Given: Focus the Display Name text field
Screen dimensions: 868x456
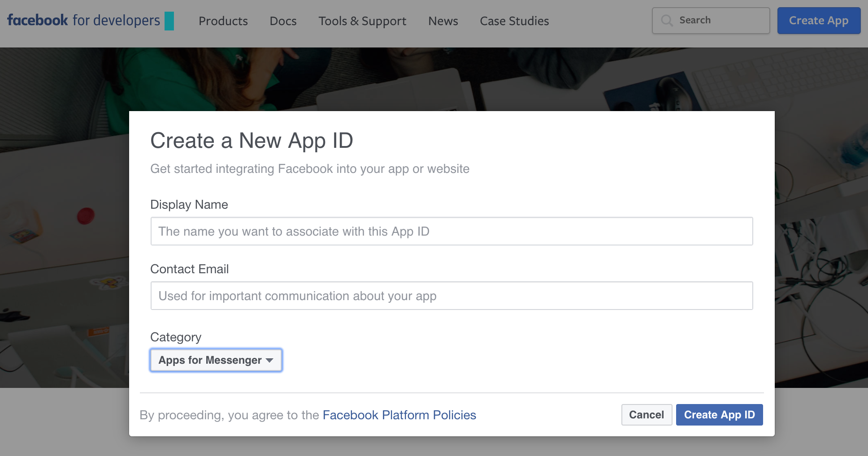Looking at the screenshot, I should tap(451, 231).
